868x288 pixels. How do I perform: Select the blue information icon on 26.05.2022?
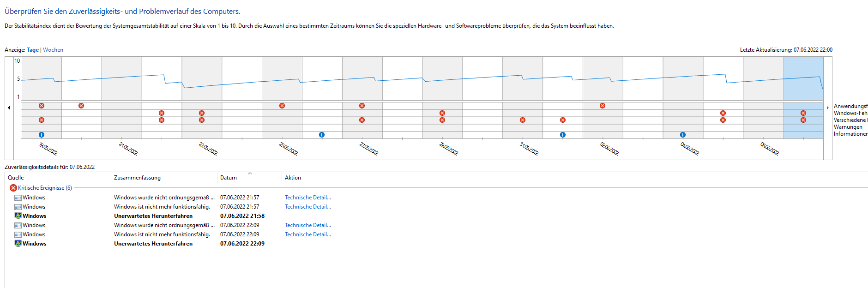pos(322,135)
